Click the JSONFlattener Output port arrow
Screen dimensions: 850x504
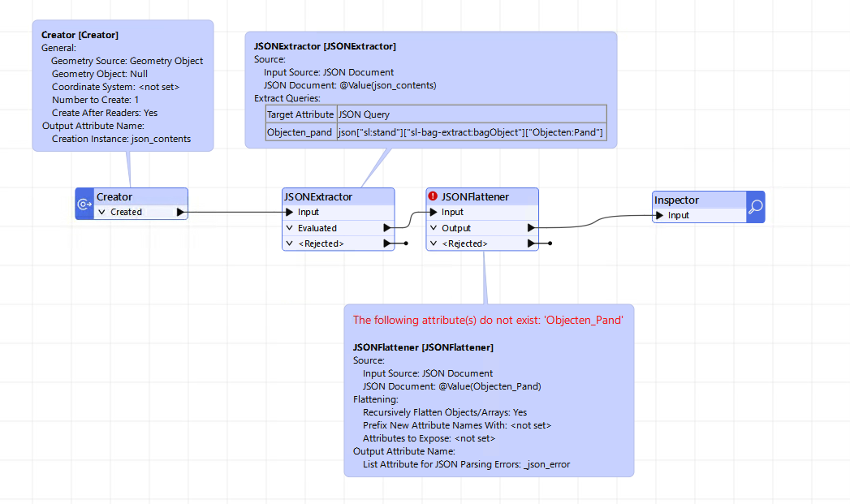[x=531, y=228]
